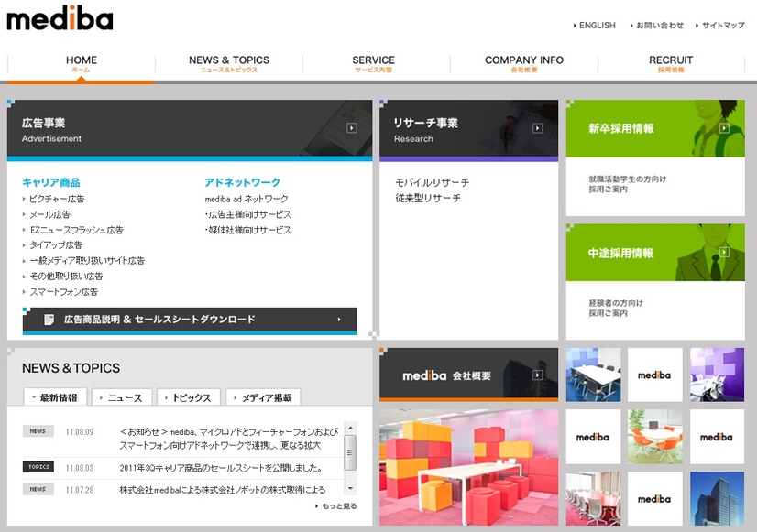Viewport: 757px width, 532px height.
Task: Open the SERVICE navigation menu
Action: [x=373, y=64]
